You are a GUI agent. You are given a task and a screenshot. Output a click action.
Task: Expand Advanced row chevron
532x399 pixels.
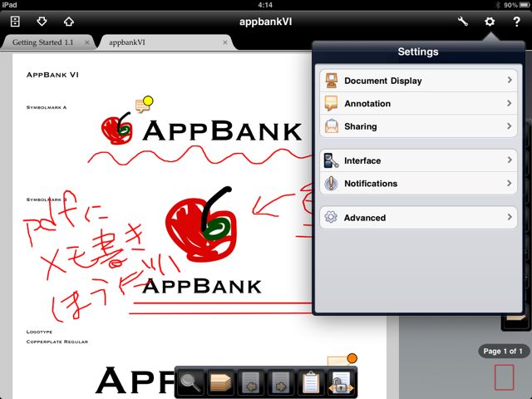510,217
